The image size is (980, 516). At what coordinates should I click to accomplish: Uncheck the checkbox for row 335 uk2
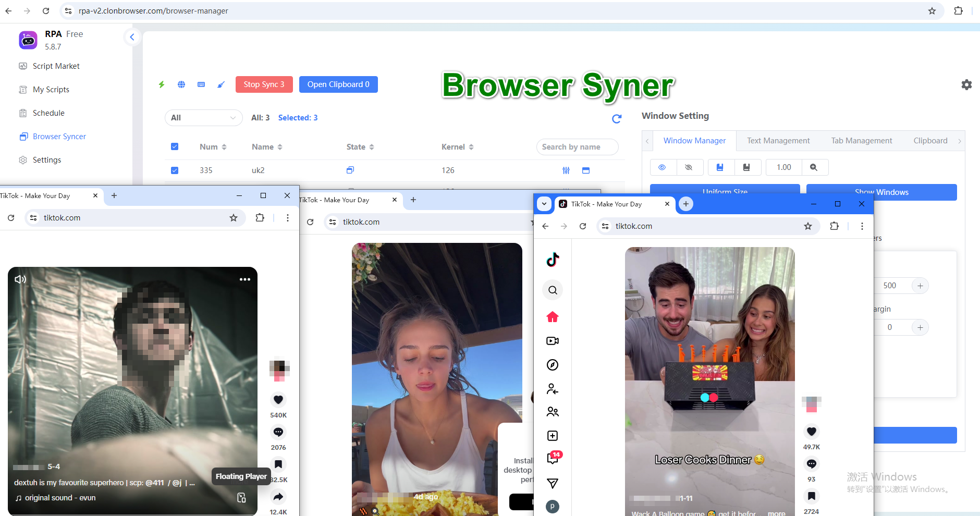(x=175, y=170)
